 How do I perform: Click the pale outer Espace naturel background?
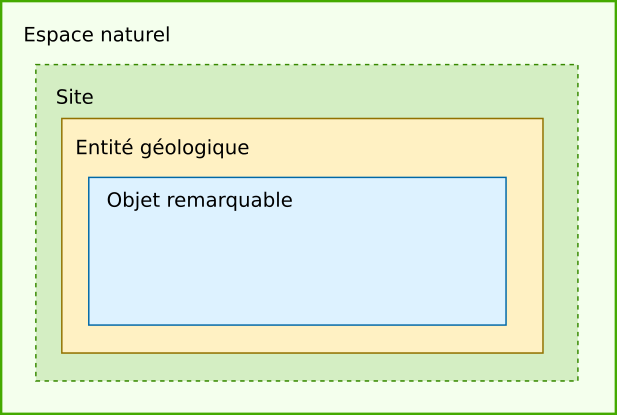[307, 397]
